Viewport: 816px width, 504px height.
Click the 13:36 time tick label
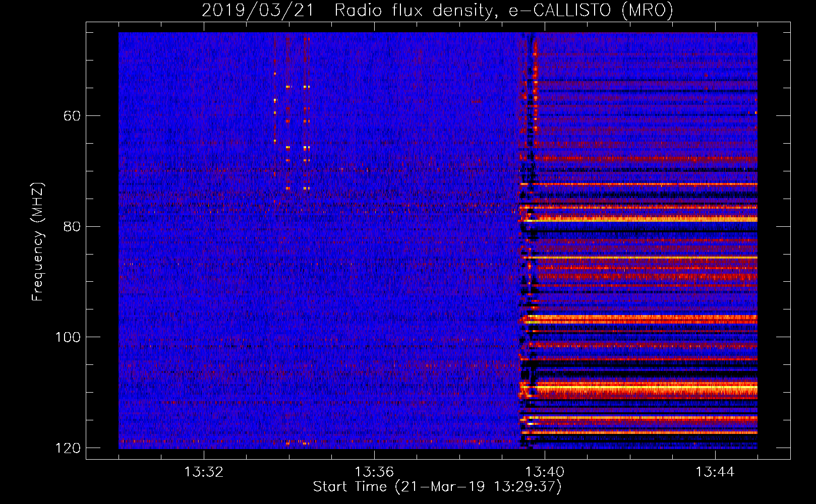[374, 472]
